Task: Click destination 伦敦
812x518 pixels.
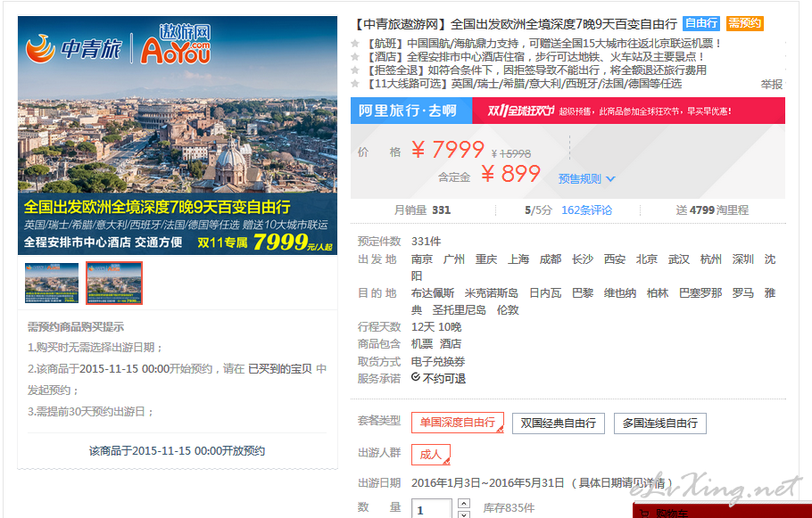Action: coord(508,310)
